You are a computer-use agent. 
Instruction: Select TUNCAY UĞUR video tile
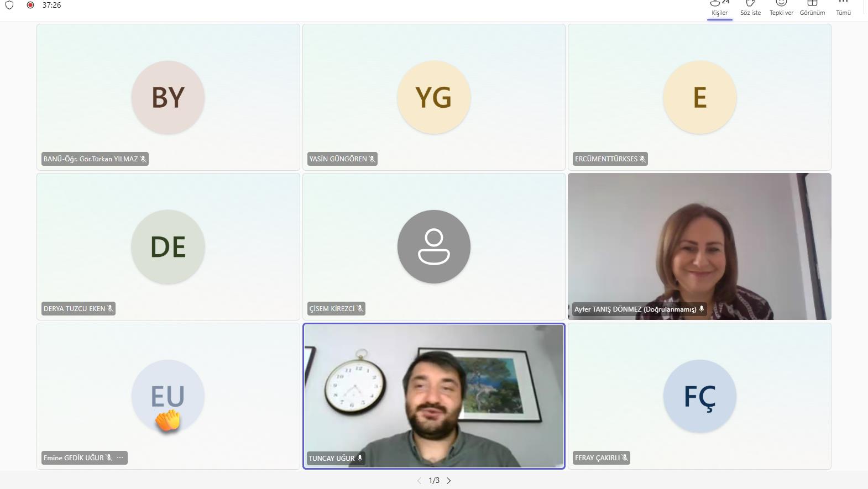pos(434,396)
